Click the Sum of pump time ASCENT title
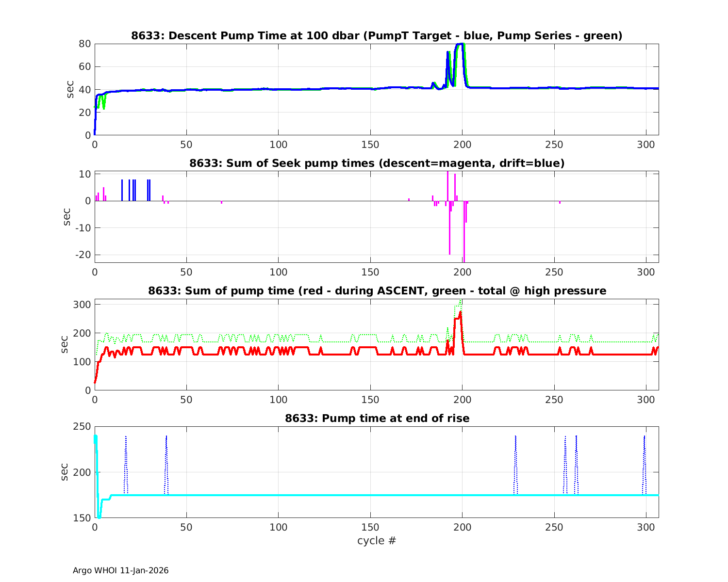 (377, 291)
